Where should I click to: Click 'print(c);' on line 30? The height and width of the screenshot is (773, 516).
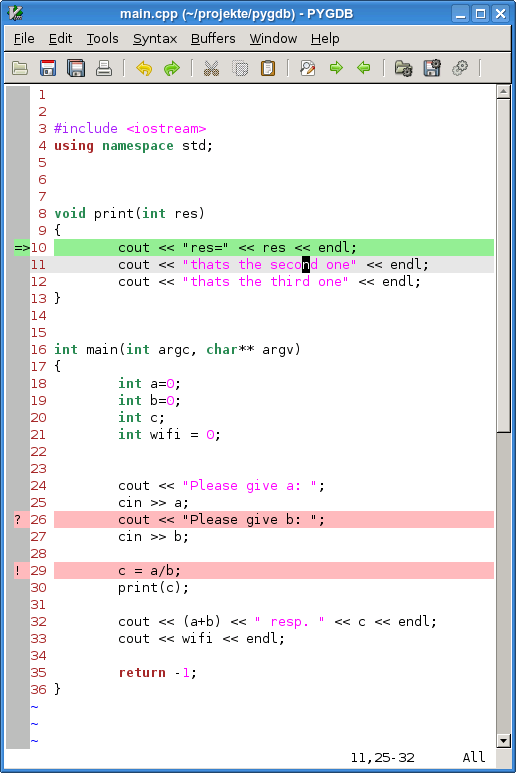point(153,588)
